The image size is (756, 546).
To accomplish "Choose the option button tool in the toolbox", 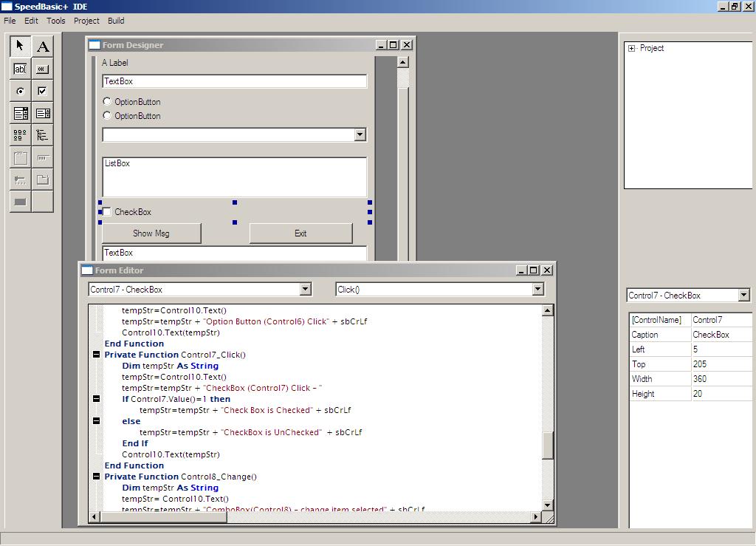I will click(x=20, y=91).
